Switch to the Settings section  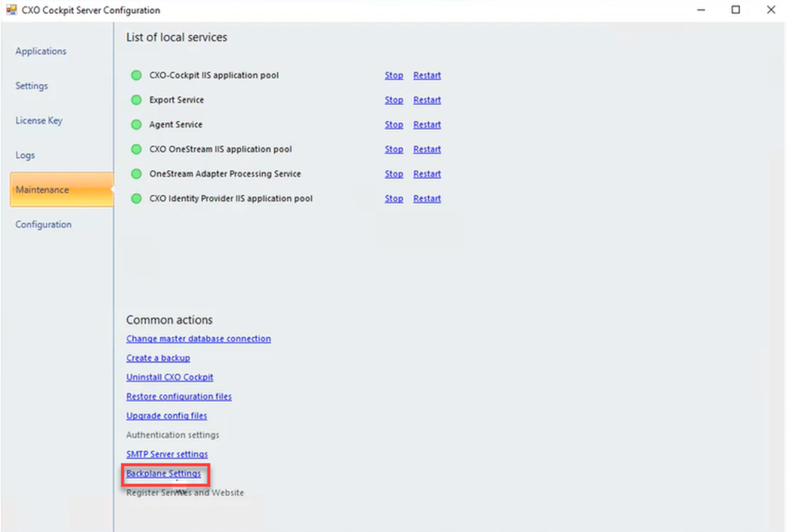pyautogui.click(x=32, y=86)
